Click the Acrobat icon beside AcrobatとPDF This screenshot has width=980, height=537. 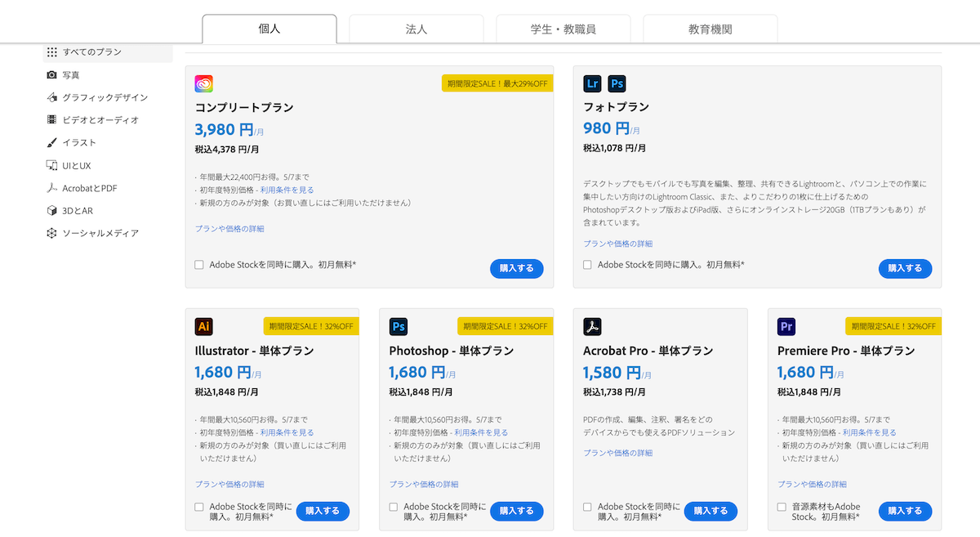tap(52, 188)
